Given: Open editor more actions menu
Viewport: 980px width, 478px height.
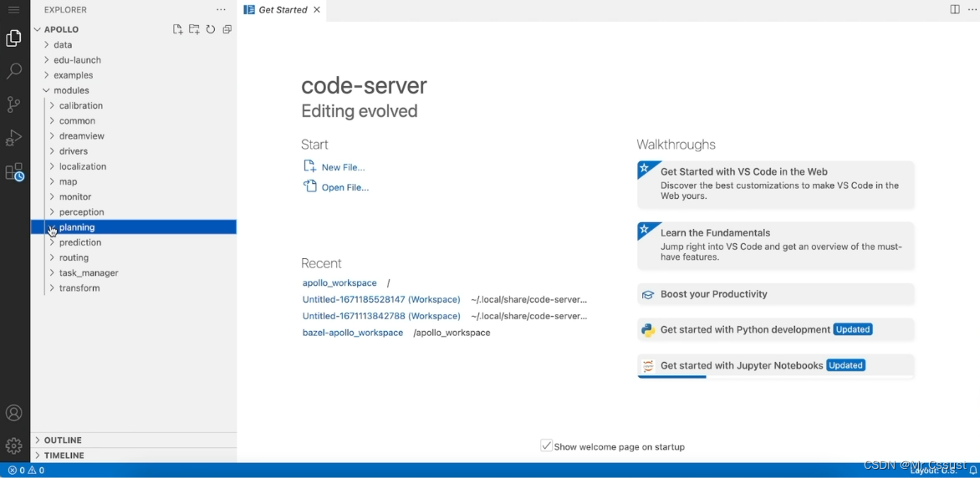Looking at the screenshot, I should [x=972, y=9].
